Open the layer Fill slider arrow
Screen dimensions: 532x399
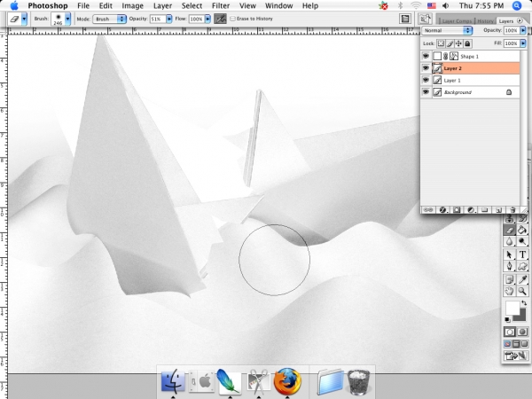(523, 43)
